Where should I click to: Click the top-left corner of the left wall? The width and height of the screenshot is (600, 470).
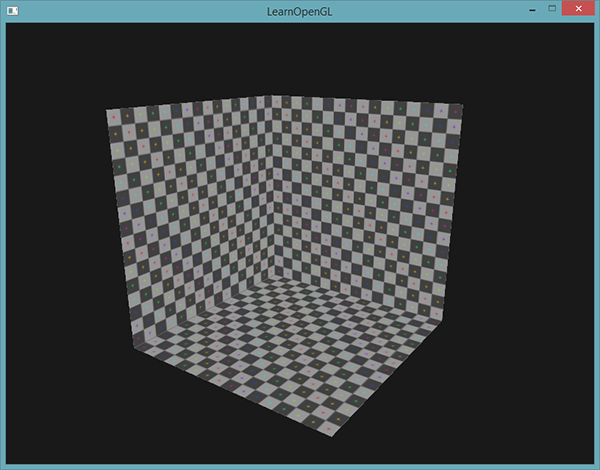[107, 112]
